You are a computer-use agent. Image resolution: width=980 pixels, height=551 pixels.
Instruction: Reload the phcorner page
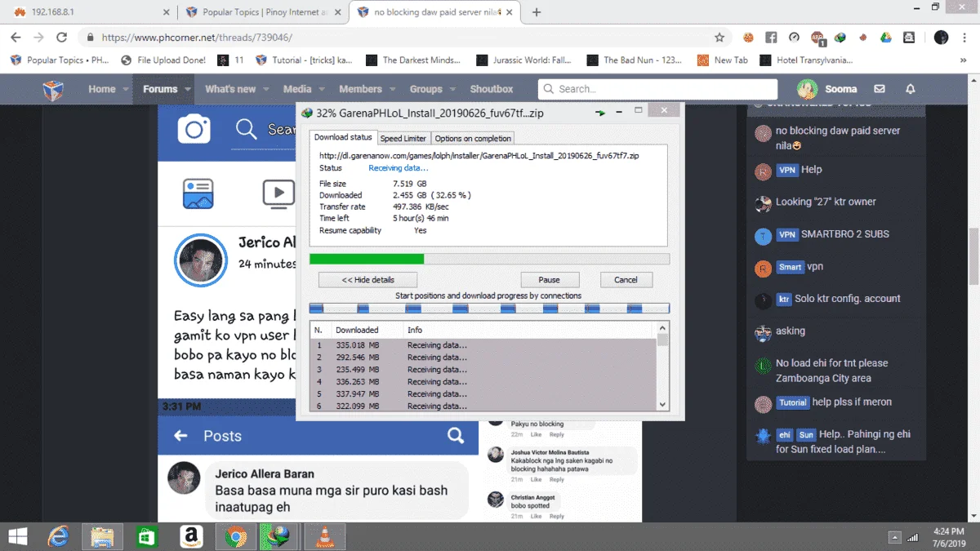[x=61, y=38]
